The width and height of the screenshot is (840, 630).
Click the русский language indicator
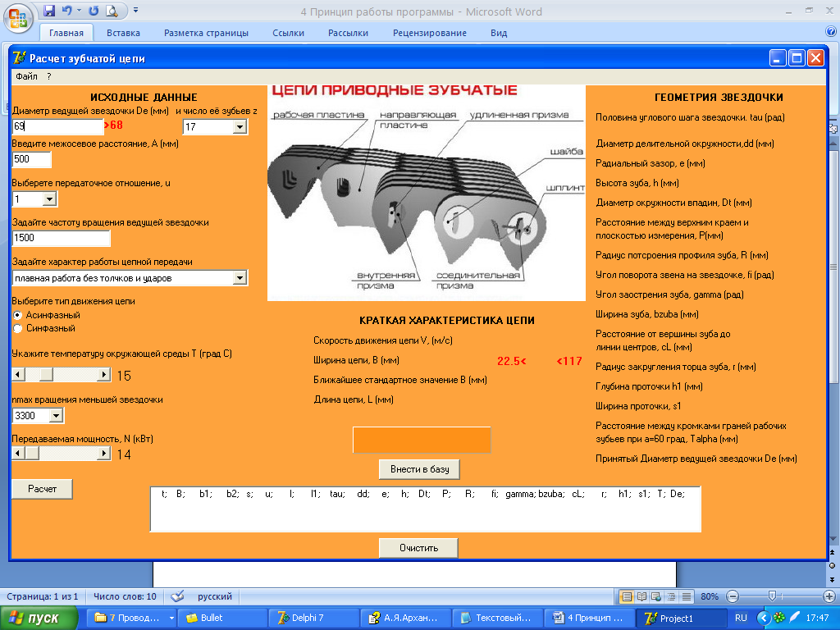click(215, 596)
